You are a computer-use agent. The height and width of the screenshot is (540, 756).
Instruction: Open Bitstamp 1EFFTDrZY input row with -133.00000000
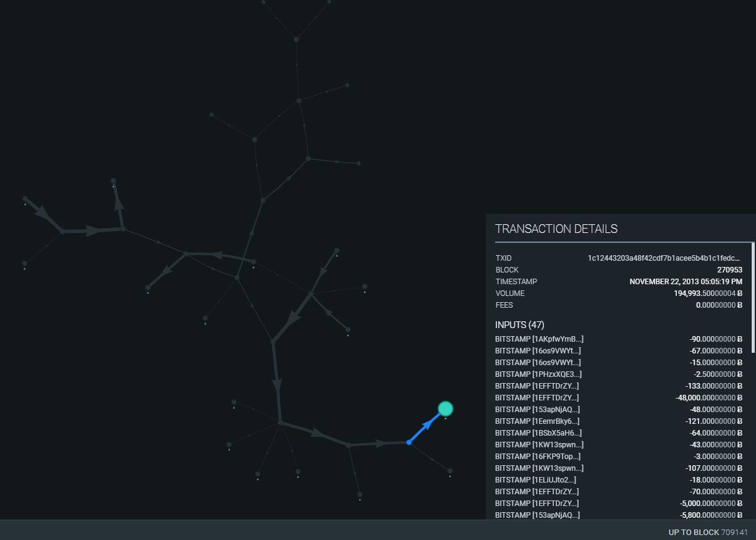point(618,386)
